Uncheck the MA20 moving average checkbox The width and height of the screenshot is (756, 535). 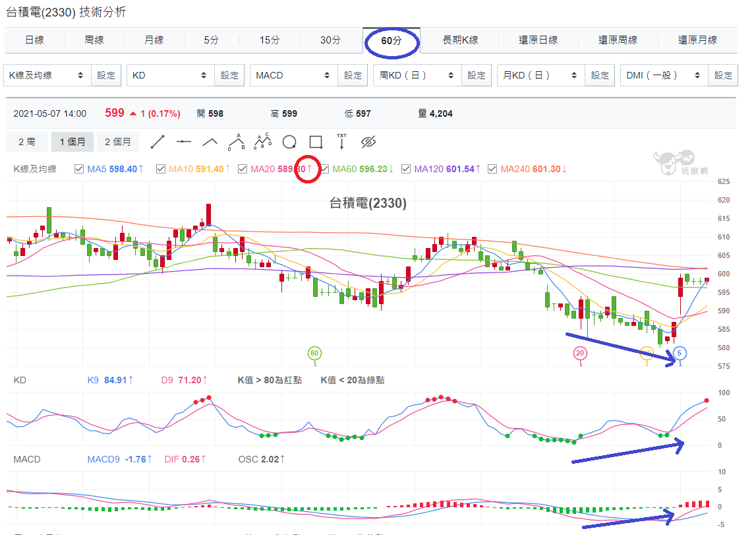[243, 169]
